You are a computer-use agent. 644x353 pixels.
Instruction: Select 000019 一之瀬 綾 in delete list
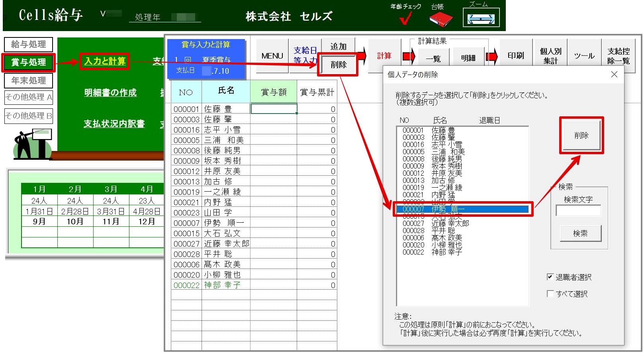[462, 188]
